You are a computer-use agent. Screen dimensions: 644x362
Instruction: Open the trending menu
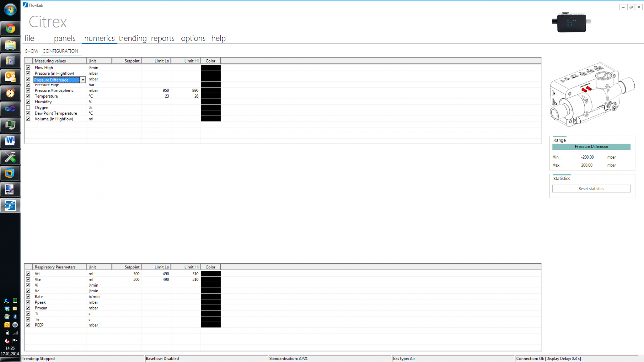pyautogui.click(x=132, y=38)
